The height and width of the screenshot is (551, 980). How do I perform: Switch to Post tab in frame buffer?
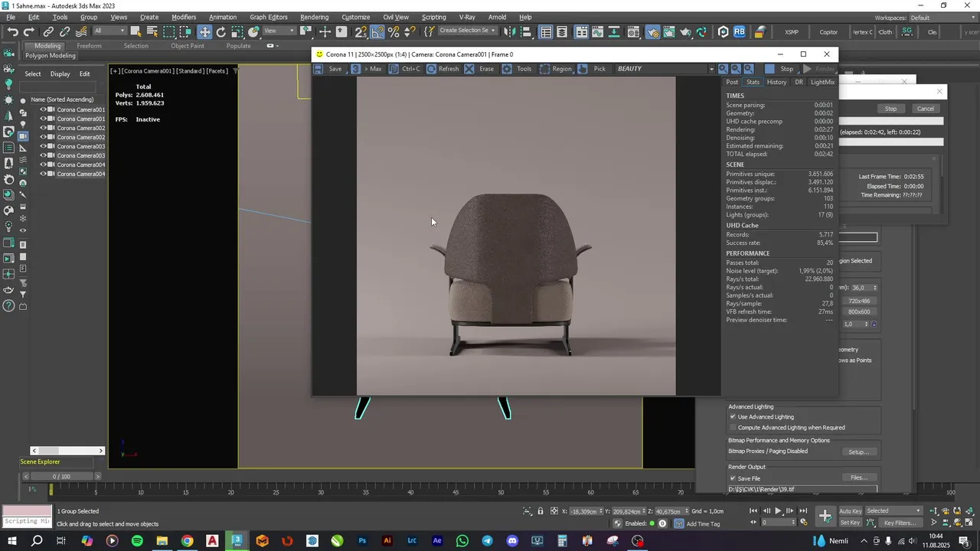point(732,82)
